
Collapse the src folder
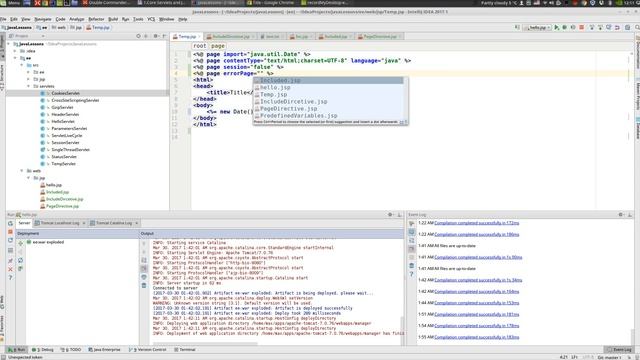point(22,65)
